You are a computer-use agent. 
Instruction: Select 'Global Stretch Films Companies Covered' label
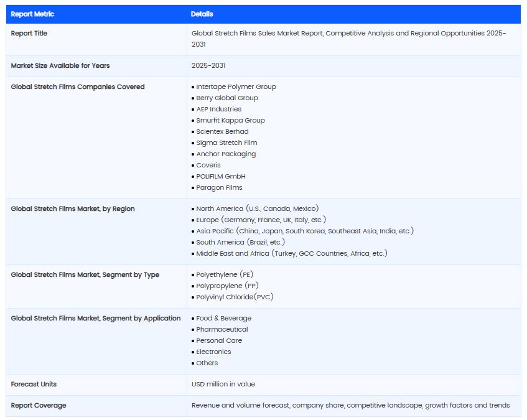(x=78, y=86)
